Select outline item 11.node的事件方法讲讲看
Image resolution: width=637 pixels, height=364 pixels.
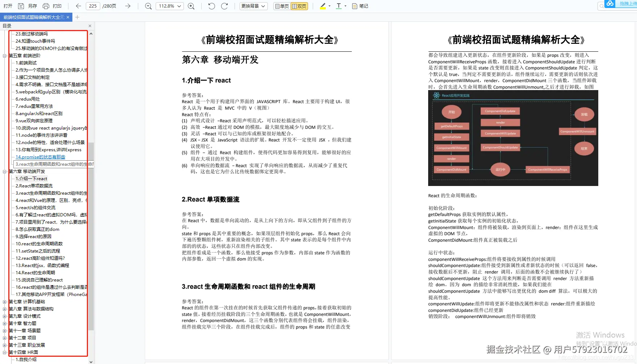41,135
